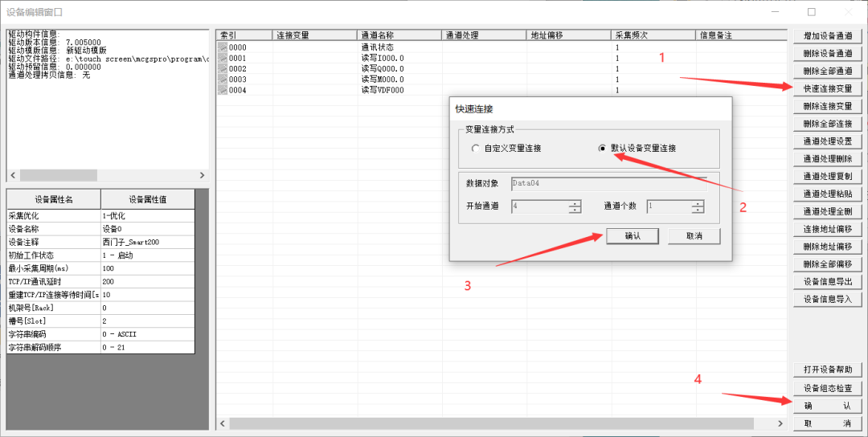Click left arrow of driver info scrollbar
The height and width of the screenshot is (437, 868).
(x=12, y=175)
